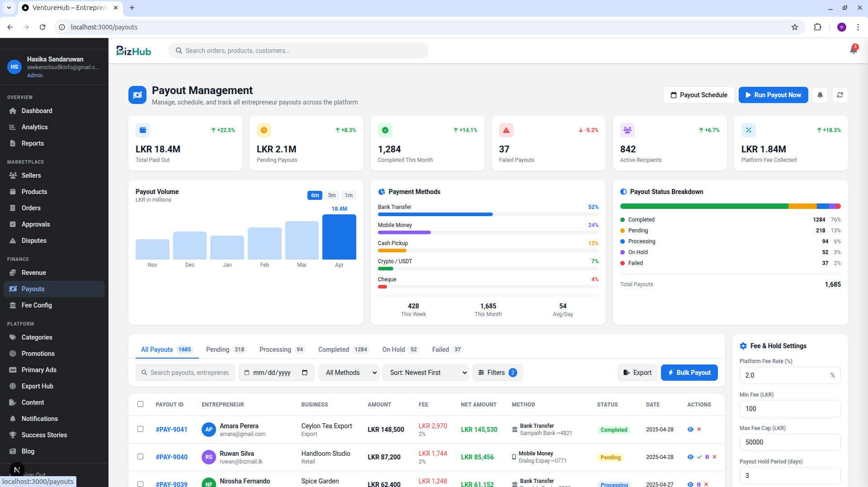Expand the All Methods dropdown

click(349, 373)
